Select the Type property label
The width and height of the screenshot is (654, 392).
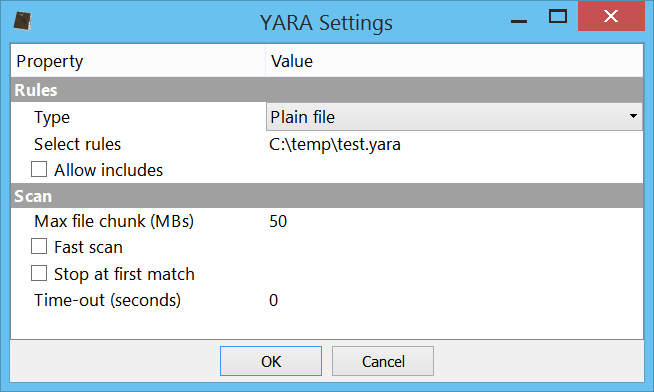[x=52, y=118]
